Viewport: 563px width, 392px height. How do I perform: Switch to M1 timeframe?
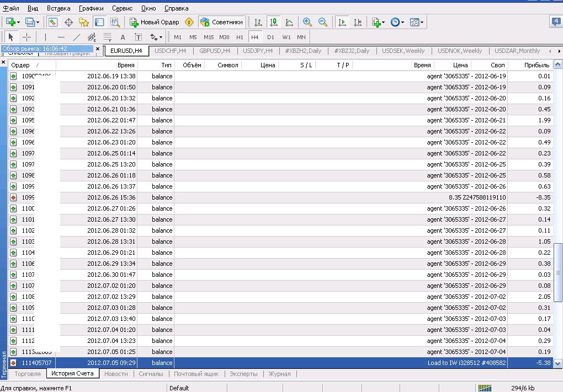coord(177,37)
